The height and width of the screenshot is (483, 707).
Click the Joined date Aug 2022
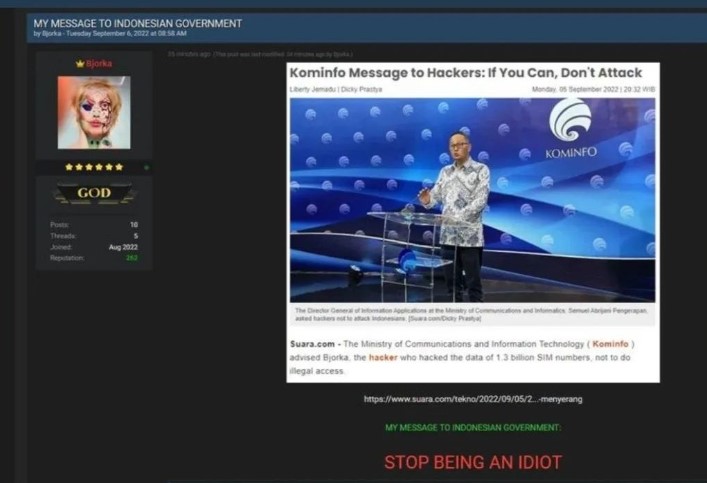pos(123,247)
